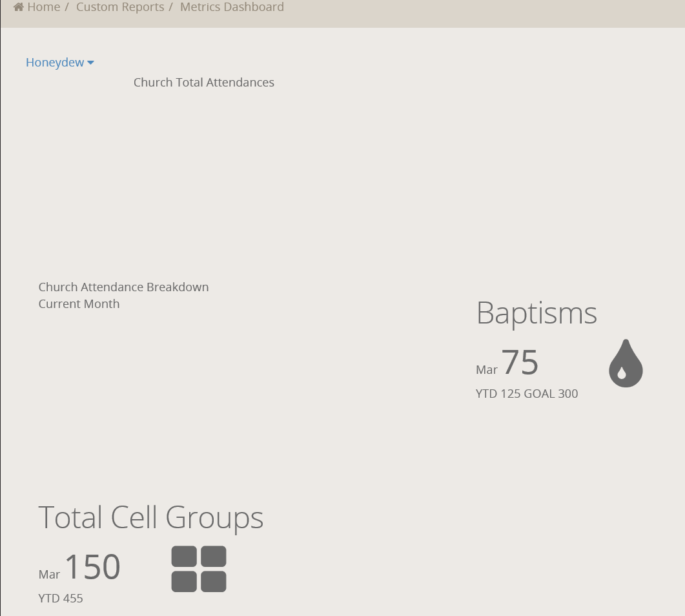This screenshot has height=616, width=685.
Task: Click the Current Month subtitle
Action: 79,304
